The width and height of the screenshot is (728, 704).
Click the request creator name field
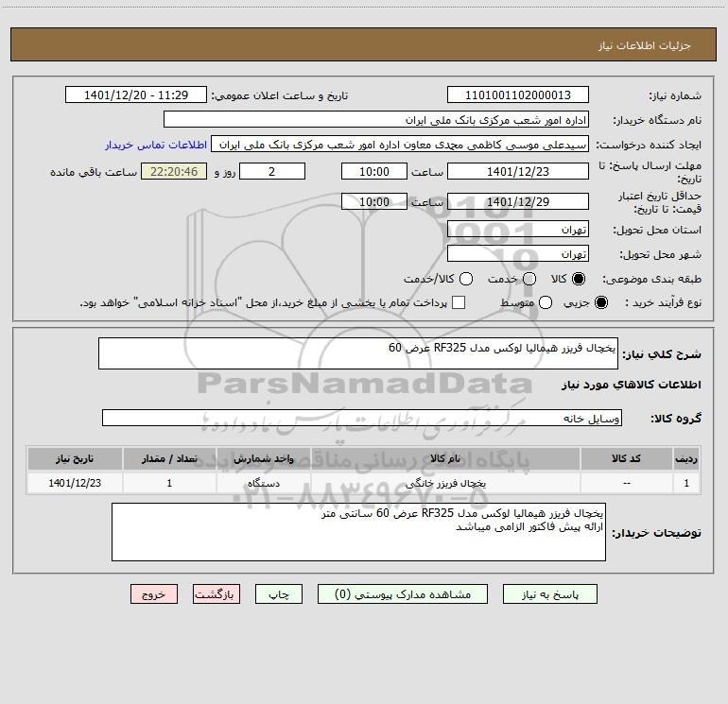click(x=400, y=145)
